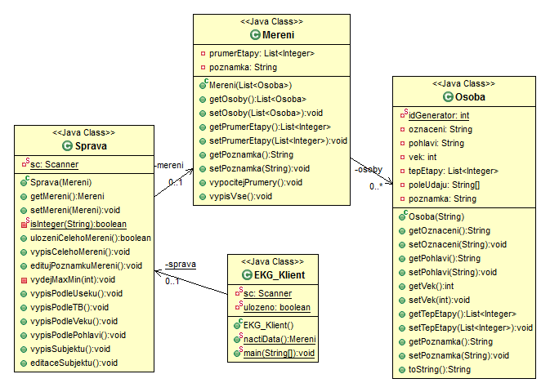Select the Osoba class title
550x392 pixels.
(470, 96)
